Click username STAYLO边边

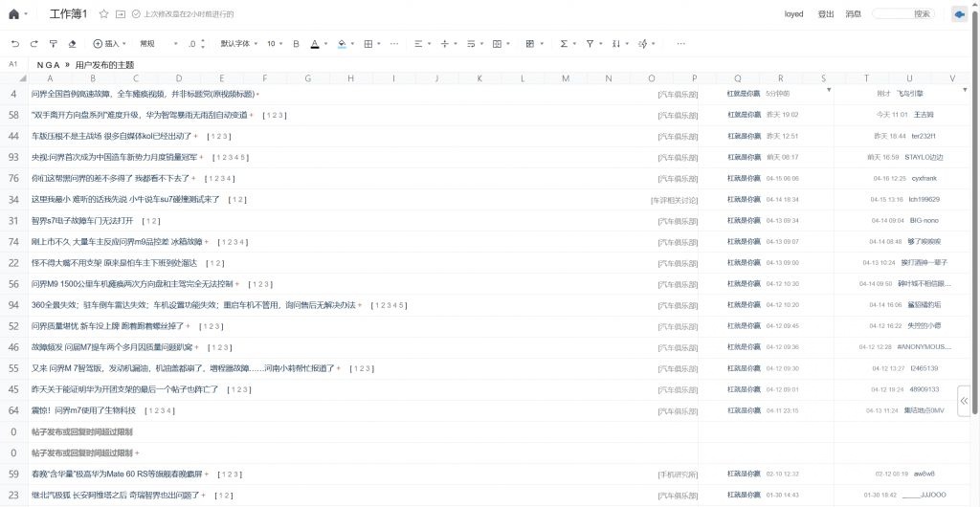(x=924, y=157)
